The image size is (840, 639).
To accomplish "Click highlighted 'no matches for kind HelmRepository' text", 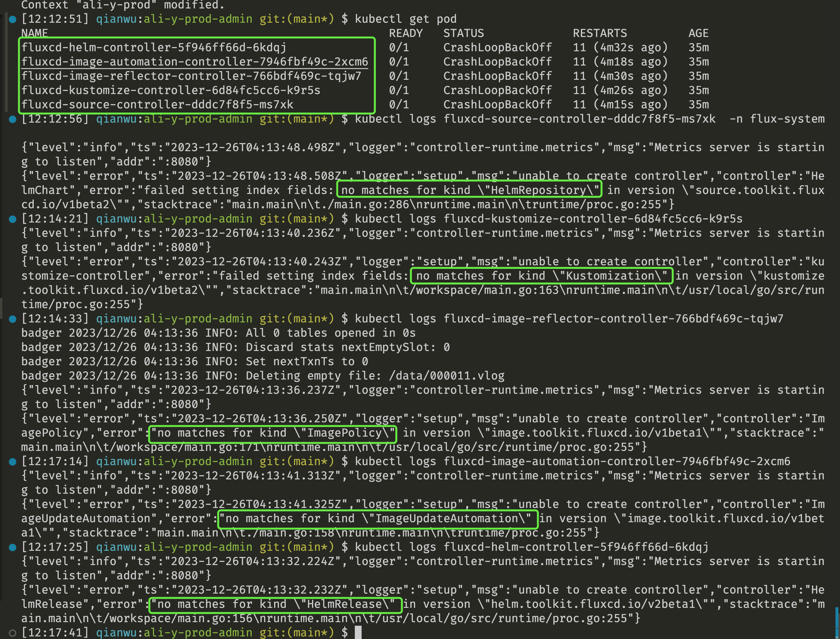I will coord(469,190).
